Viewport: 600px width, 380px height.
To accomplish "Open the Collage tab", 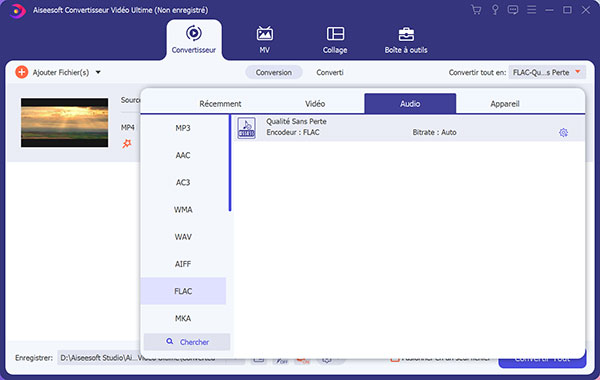I will pyautogui.click(x=335, y=40).
